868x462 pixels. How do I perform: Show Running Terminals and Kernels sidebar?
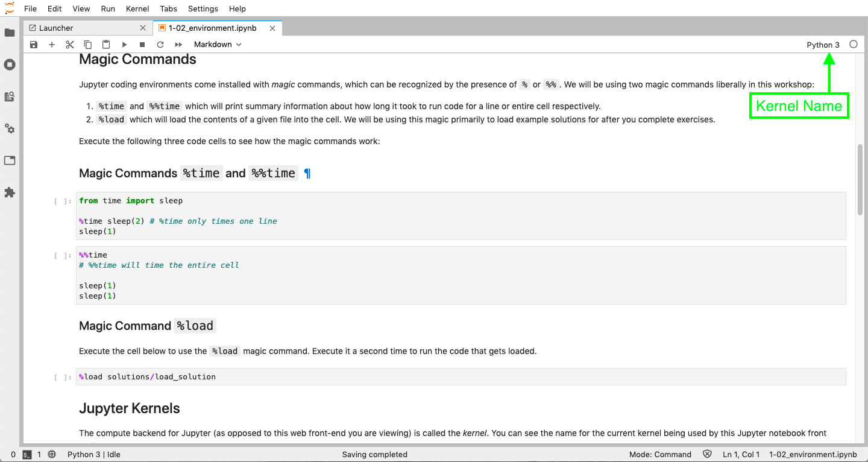[x=10, y=65]
